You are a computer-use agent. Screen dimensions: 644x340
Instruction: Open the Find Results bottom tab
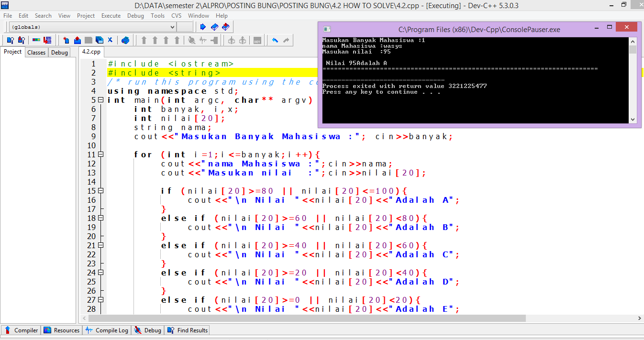point(187,330)
